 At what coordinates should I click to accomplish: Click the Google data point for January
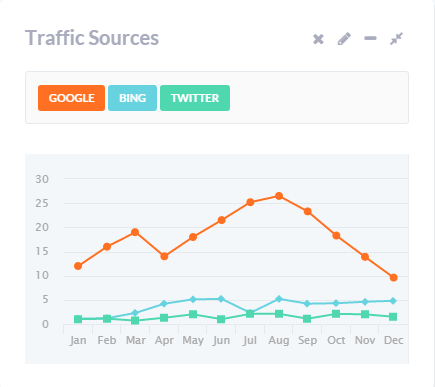(78, 266)
